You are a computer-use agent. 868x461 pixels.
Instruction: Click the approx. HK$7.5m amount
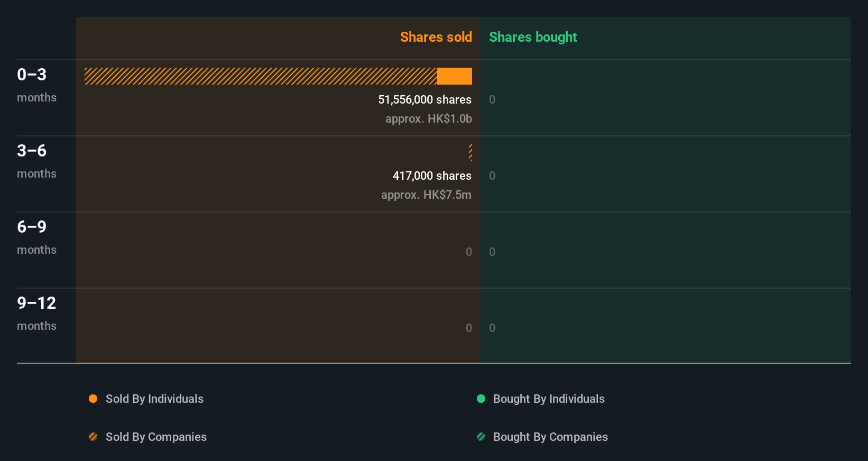[x=426, y=195]
